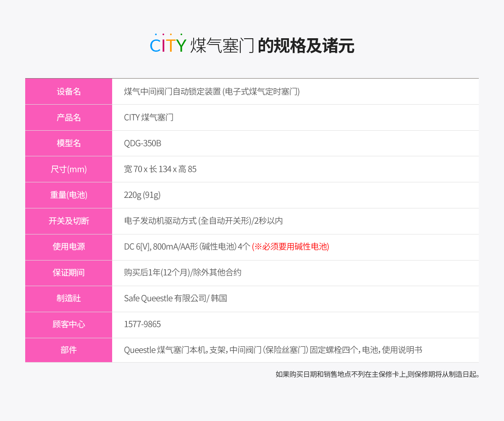Select the '模型名' row label

(68, 143)
